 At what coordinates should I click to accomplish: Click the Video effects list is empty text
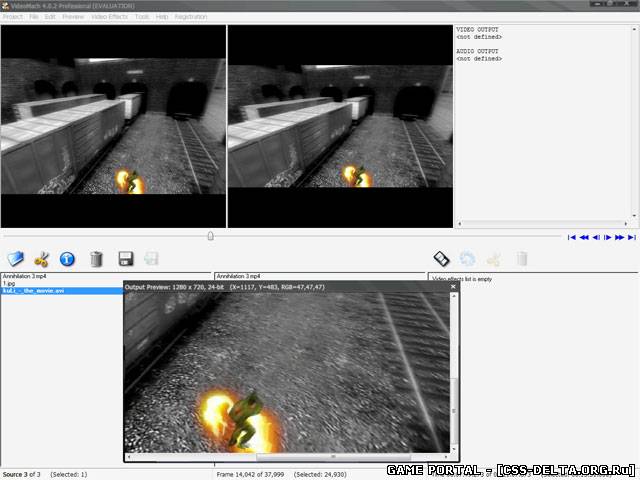click(462, 279)
